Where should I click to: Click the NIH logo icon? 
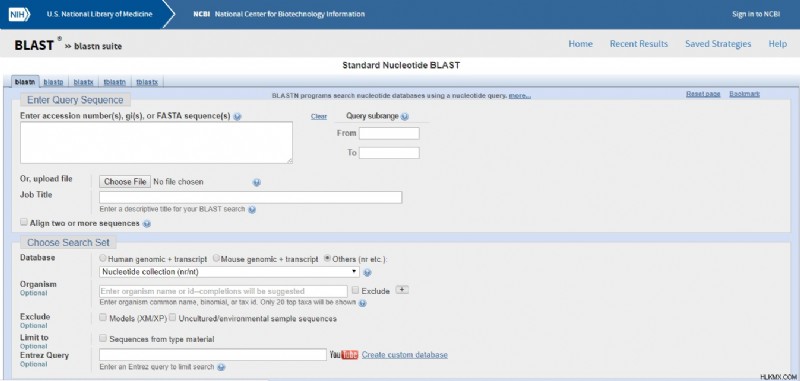tap(19, 14)
